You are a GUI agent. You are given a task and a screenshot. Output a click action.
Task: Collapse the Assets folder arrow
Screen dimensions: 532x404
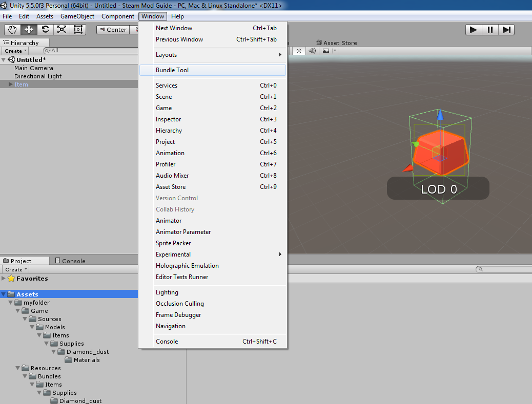[4, 294]
